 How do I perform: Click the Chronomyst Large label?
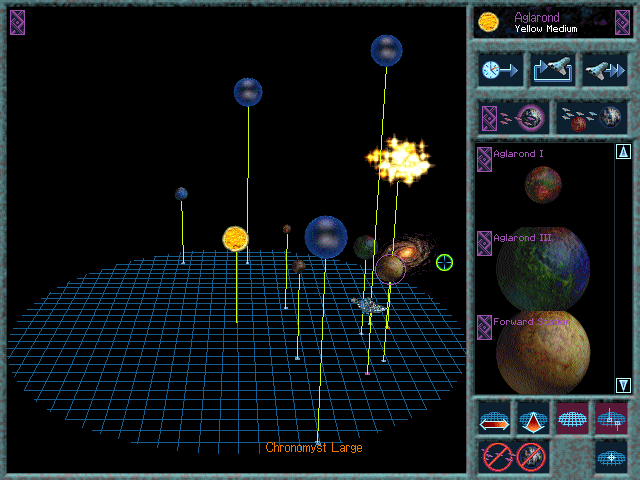click(x=314, y=448)
